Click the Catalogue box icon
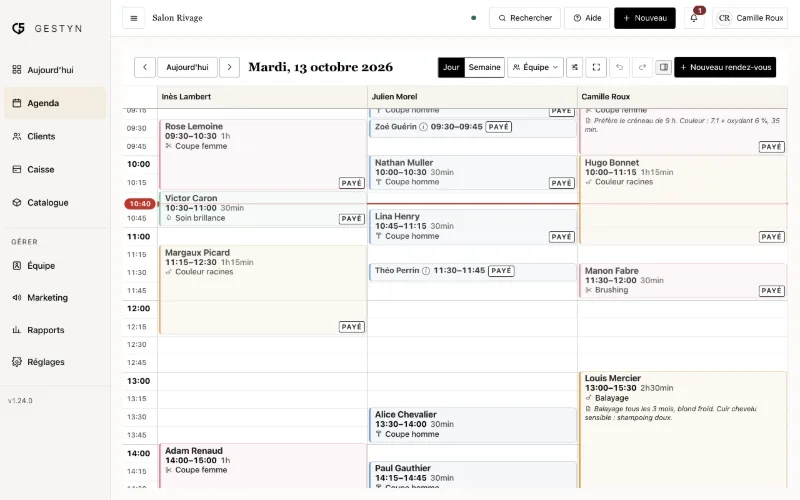The width and height of the screenshot is (800, 500). [17, 203]
